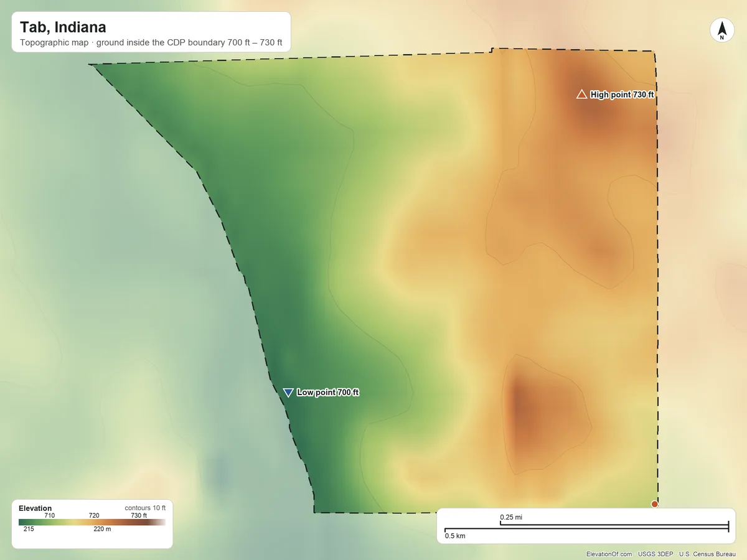Click the elevation color gradient bar

(x=92, y=522)
